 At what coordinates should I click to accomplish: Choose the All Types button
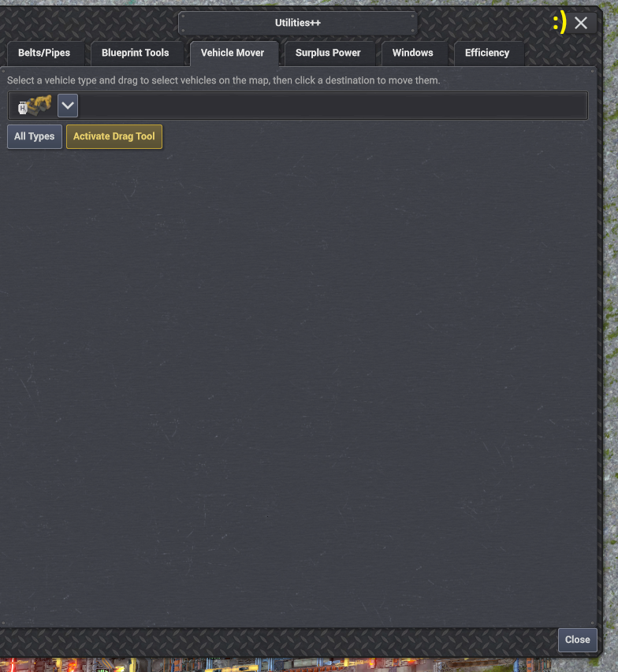(35, 136)
